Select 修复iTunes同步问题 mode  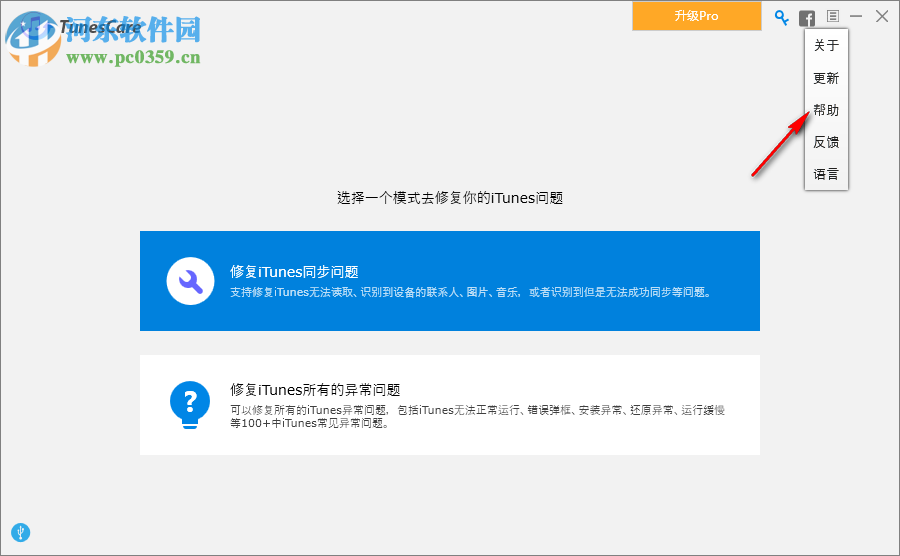click(x=450, y=281)
